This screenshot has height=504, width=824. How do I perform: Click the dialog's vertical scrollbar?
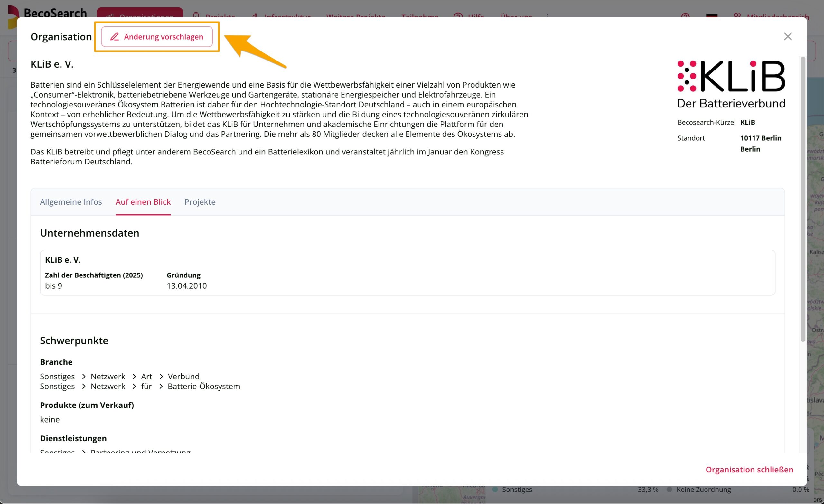(803, 199)
